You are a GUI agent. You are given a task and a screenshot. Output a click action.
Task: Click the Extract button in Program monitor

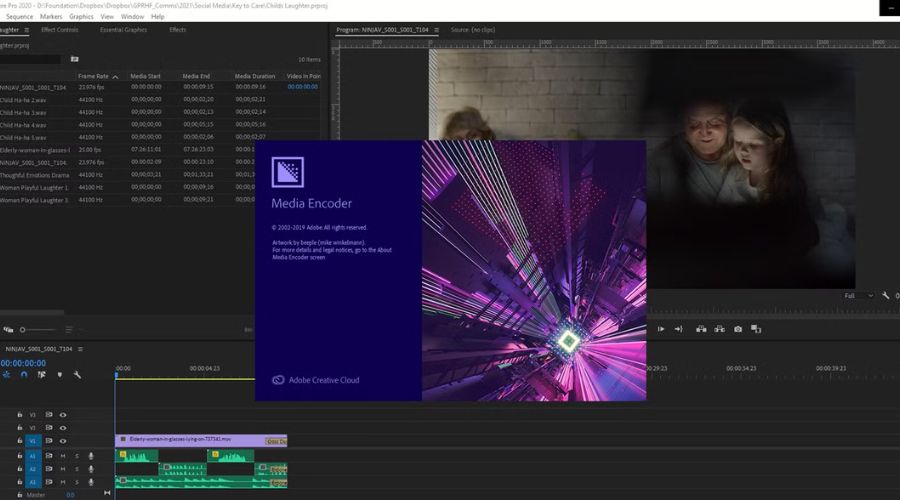coord(719,329)
